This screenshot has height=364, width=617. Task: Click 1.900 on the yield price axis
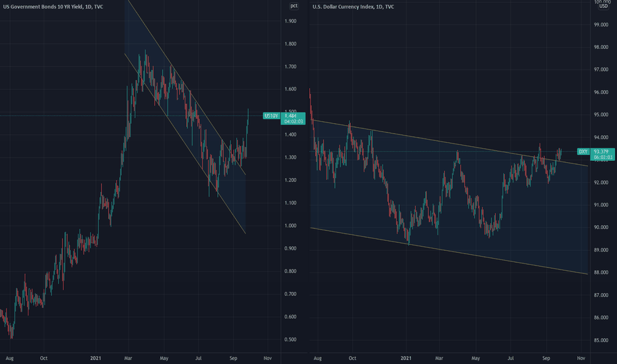[291, 21]
